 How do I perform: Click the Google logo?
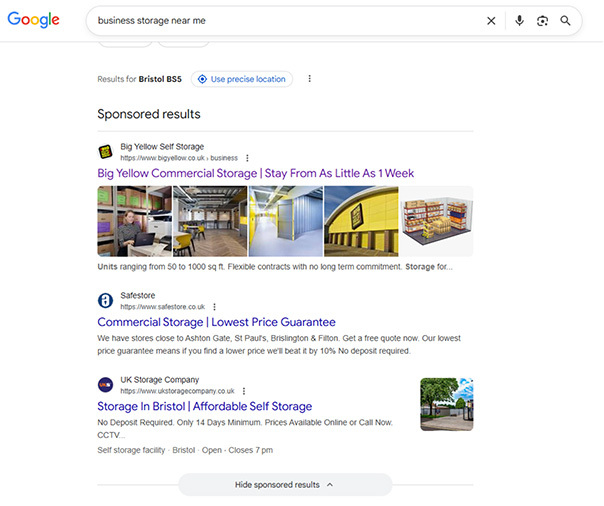coord(33,20)
